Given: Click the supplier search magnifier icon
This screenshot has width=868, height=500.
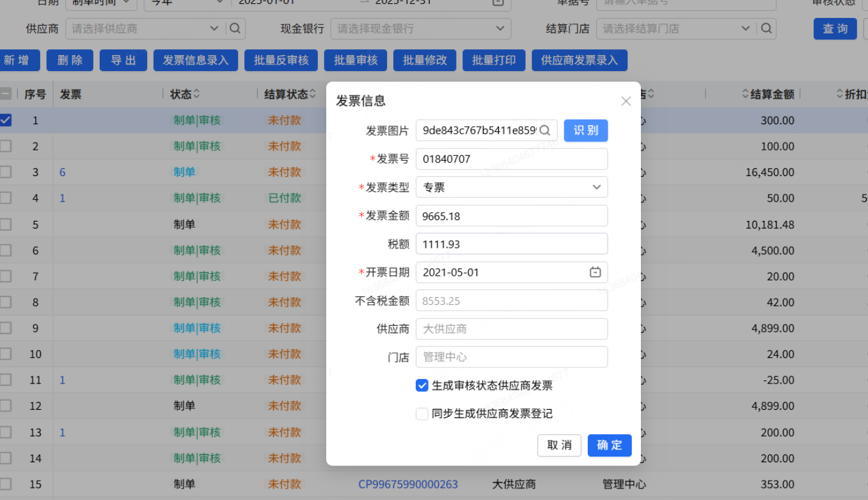Looking at the screenshot, I should pyautogui.click(x=235, y=29).
